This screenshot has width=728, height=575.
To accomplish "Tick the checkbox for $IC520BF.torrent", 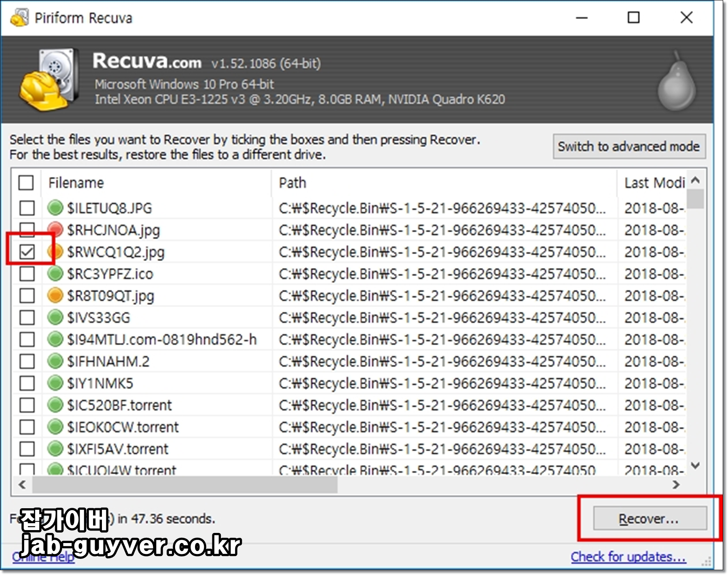I will pos(27,405).
